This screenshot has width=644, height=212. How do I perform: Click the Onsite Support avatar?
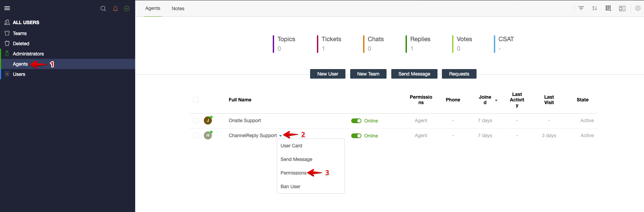tap(208, 120)
